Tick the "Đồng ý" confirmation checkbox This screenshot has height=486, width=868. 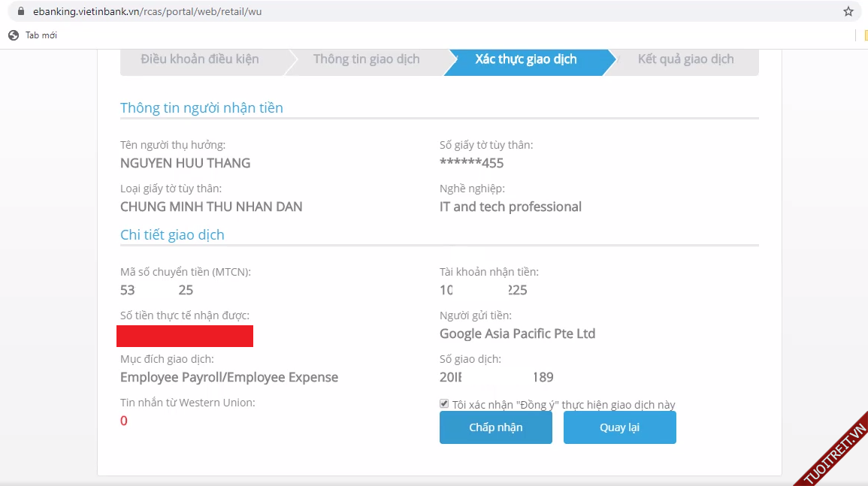click(444, 404)
